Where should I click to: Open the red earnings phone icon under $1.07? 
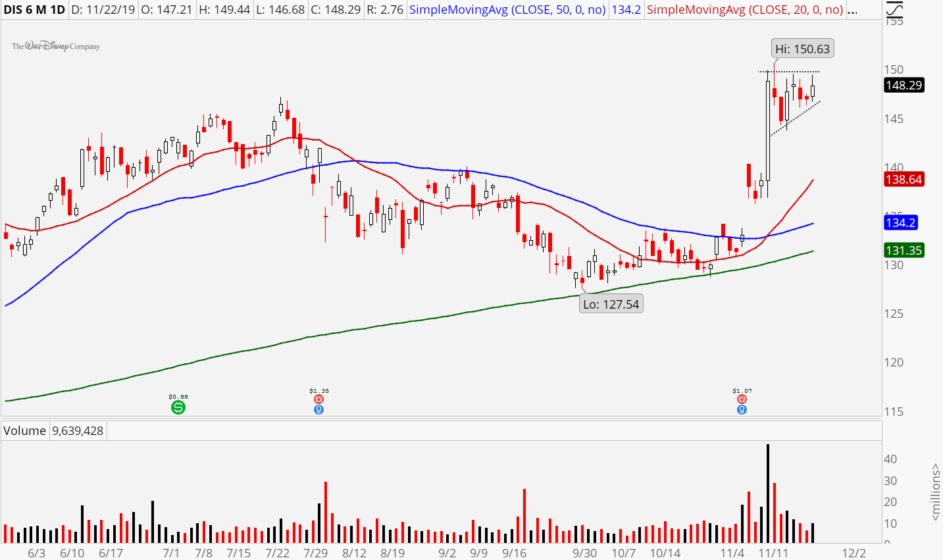[742, 399]
